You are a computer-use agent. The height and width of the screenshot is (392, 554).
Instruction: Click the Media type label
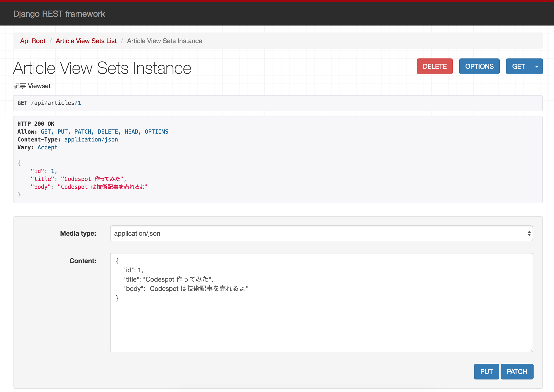pos(78,233)
